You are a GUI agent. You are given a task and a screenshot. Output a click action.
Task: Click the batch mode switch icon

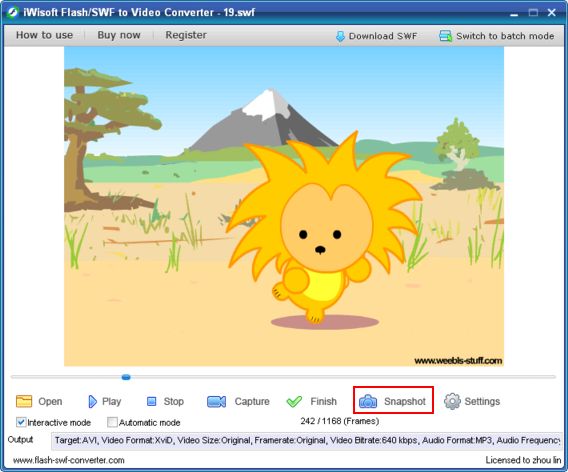tap(445, 36)
